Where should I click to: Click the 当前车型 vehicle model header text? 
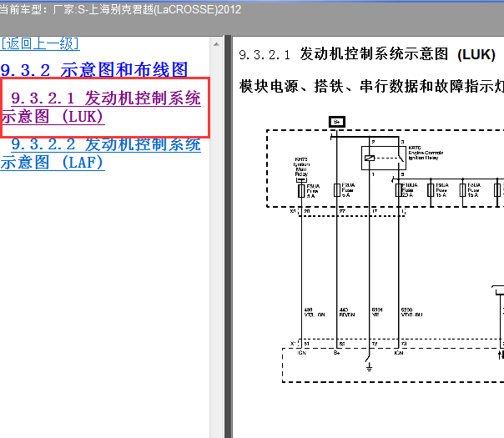pos(120,9)
